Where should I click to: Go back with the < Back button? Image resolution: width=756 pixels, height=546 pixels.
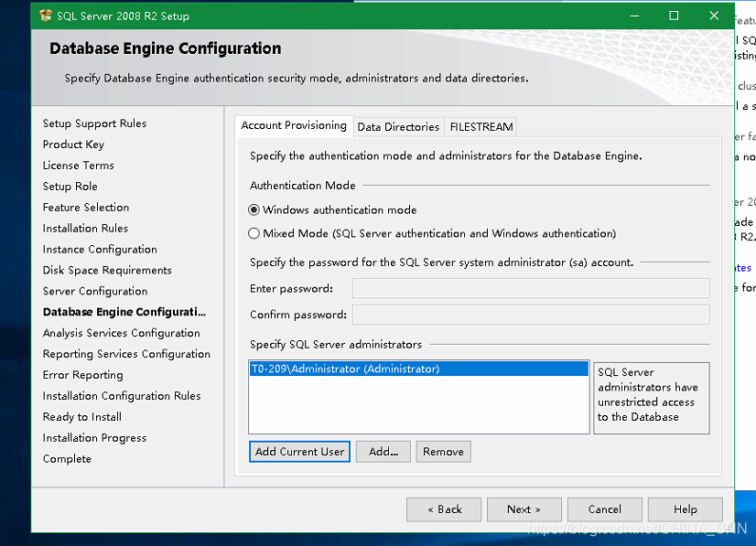tap(444, 509)
